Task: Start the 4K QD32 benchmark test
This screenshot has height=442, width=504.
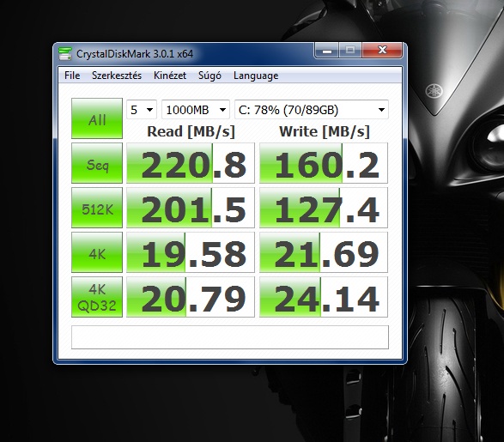Action: 97,297
